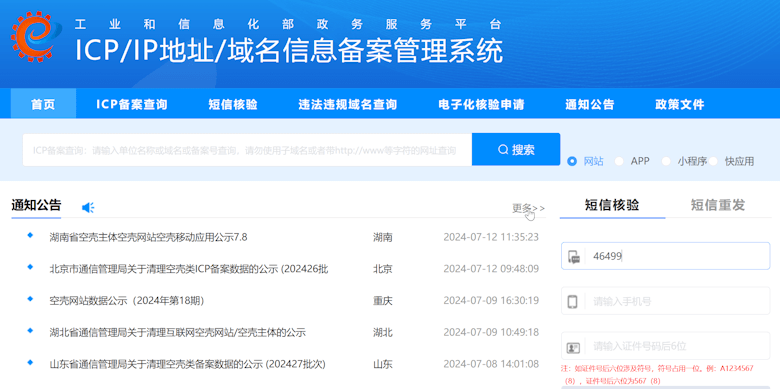Click the 通知公告 section heading
The width and height of the screenshot is (780, 389).
point(36,205)
